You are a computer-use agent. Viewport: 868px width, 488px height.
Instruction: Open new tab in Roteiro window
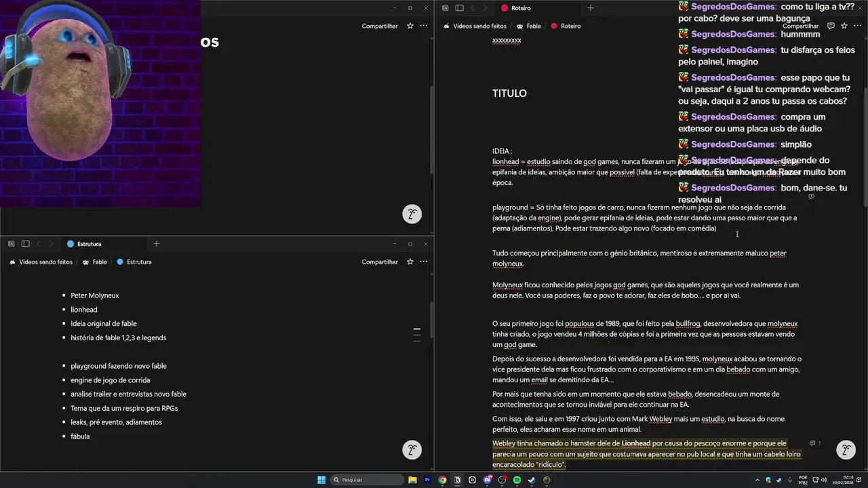590,8
